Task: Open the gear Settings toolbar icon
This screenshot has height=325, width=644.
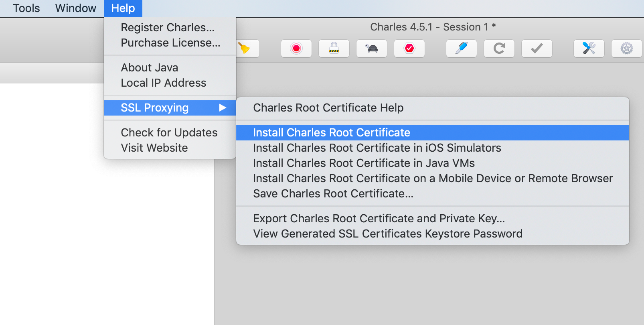Action: pos(627,49)
